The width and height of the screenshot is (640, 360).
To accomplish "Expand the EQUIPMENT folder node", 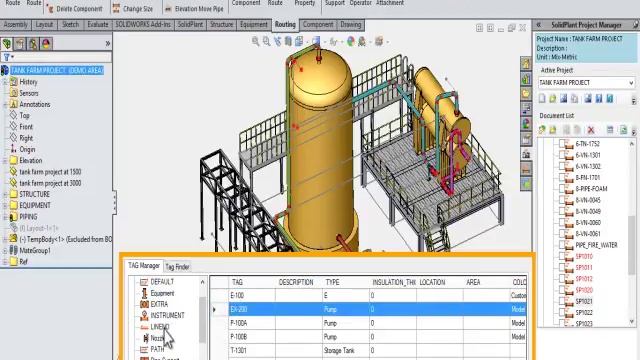I will pos(5,205).
